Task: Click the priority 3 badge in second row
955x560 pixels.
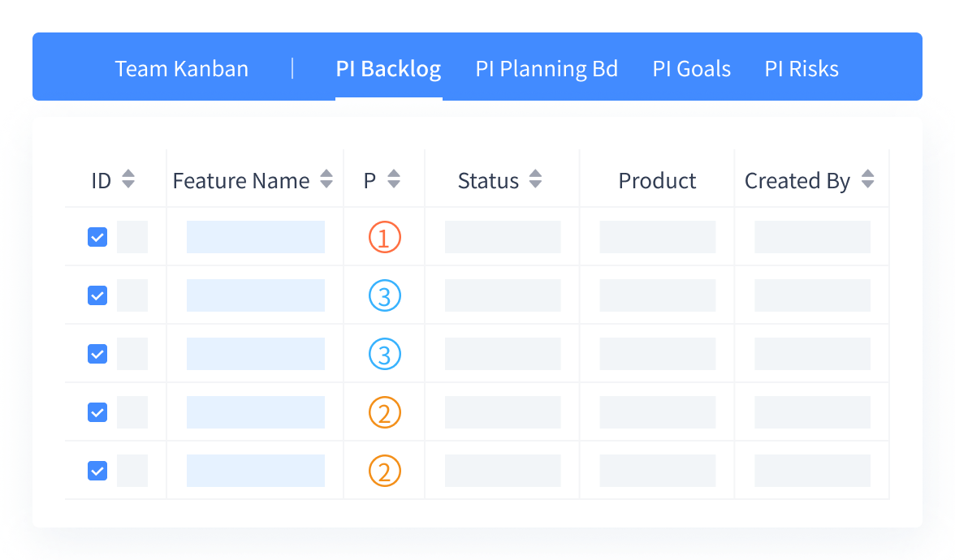Action: (385, 296)
